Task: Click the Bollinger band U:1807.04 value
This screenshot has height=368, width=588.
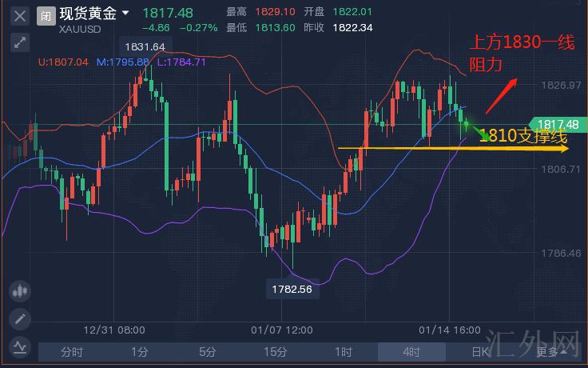Action: (x=66, y=61)
